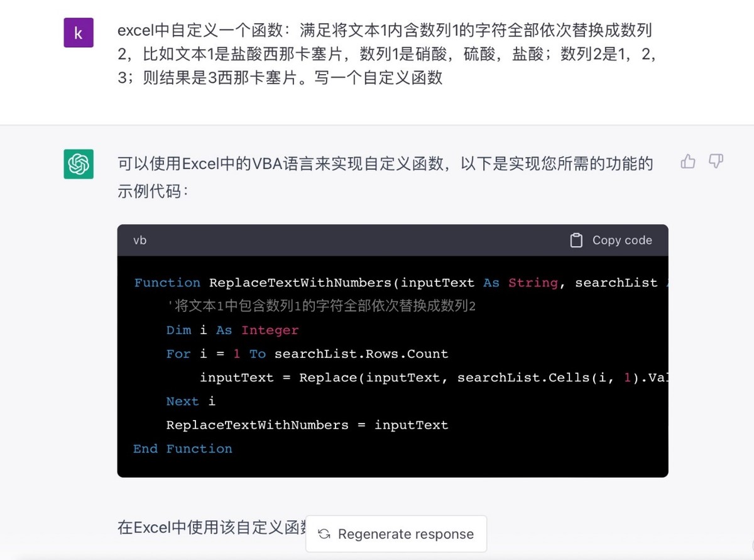Click the Function declaration code line
This screenshot has height=560, width=754.
pos(400,283)
